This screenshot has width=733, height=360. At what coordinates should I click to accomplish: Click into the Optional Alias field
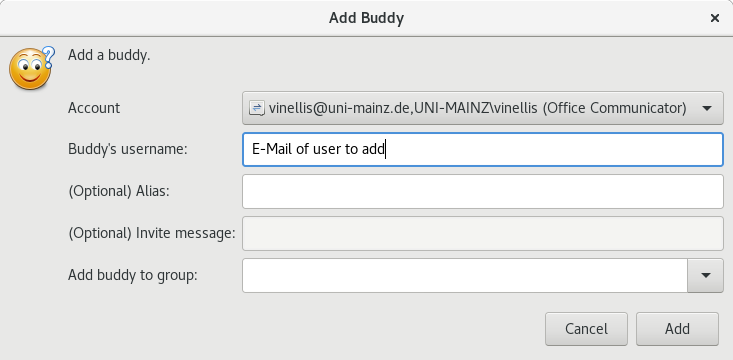click(x=482, y=191)
